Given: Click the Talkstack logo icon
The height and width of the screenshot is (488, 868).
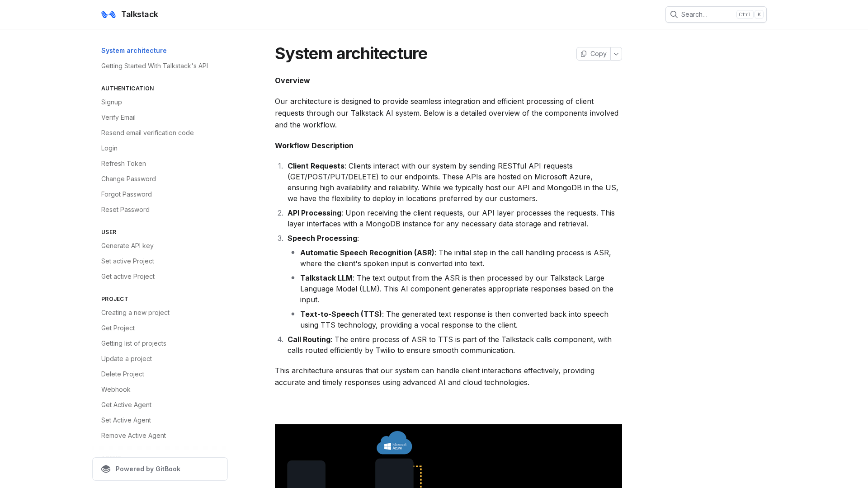Looking at the screenshot, I should (108, 14).
